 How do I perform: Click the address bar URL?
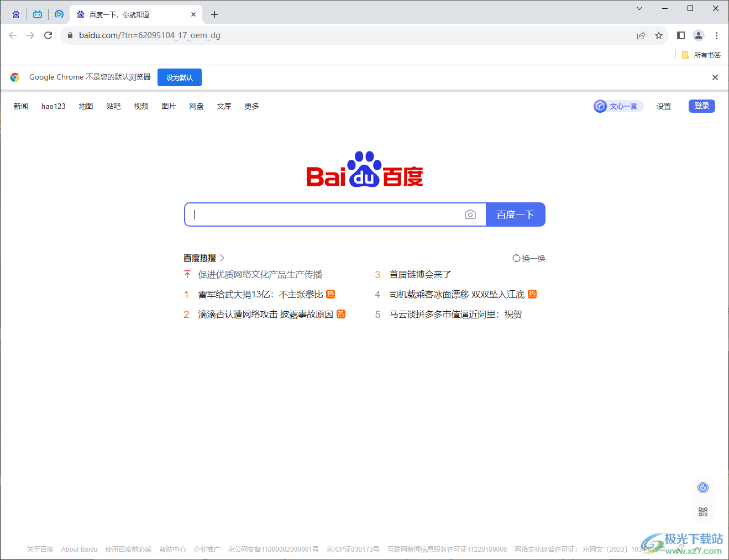pyautogui.click(x=150, y=35)
